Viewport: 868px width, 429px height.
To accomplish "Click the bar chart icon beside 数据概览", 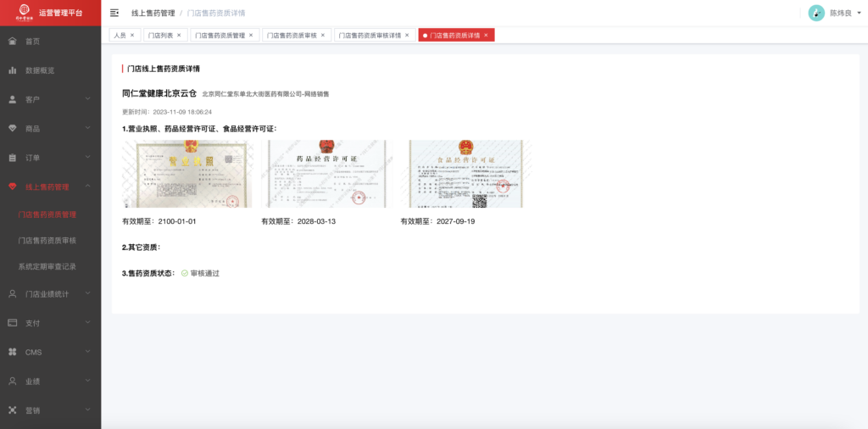I will tap(13, 70).
